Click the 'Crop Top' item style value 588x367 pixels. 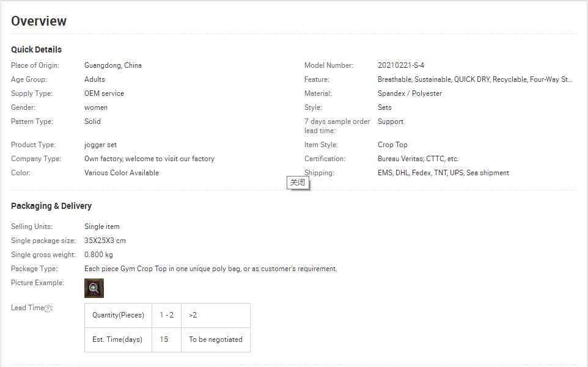pos(392,145)
